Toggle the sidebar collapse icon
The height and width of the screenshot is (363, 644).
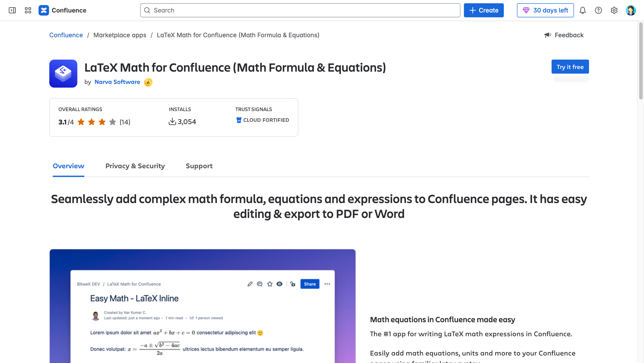point(12,10)
